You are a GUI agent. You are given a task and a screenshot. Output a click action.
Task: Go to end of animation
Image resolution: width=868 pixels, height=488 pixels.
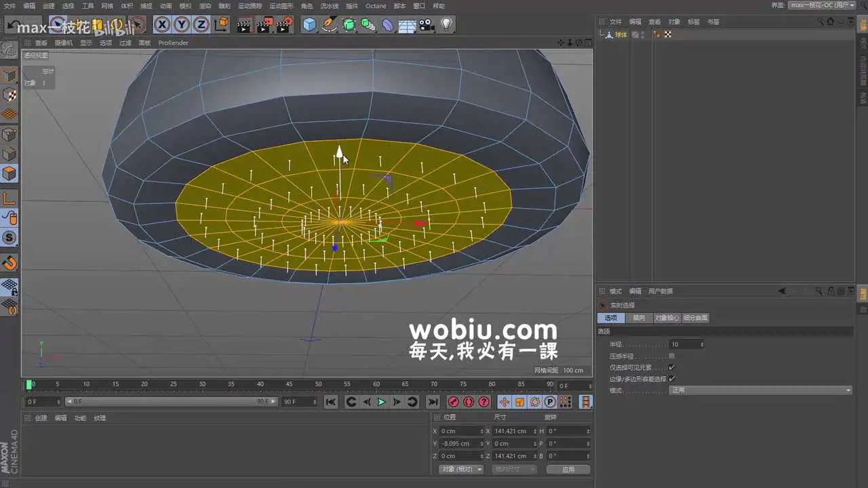pyautogui.click(x=433, y=402)
